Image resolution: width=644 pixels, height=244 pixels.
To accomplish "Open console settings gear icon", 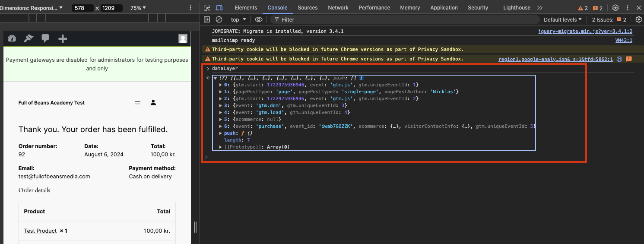I will [x=639, y=19].
